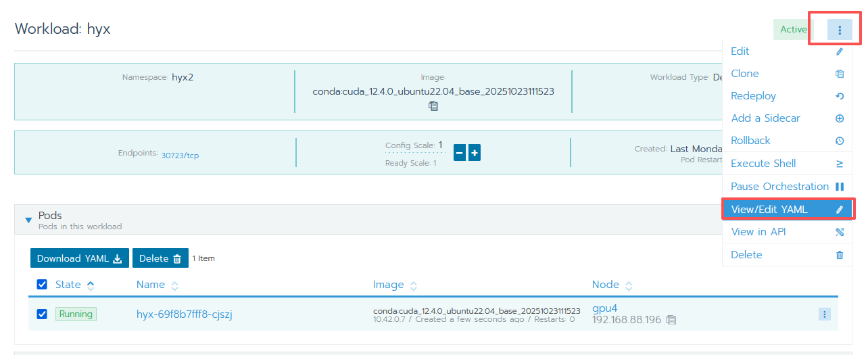Copy the node IP address 192.168.88.196

point(671,320)
